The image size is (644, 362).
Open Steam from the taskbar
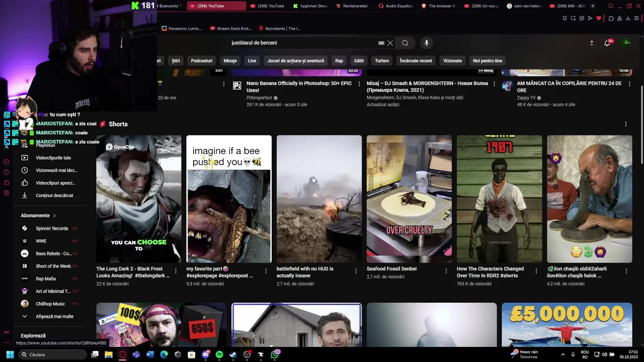coord(233,354)
